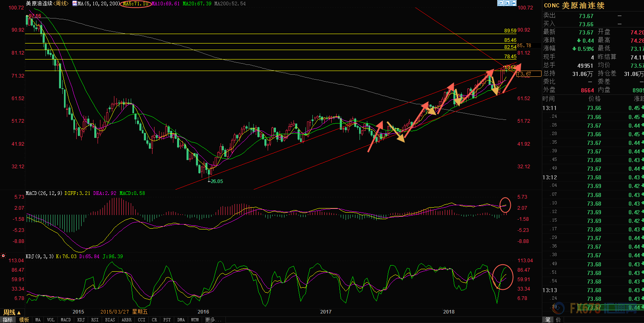
Task: Switch to the 指标 tab
Action: pos(8,320)
